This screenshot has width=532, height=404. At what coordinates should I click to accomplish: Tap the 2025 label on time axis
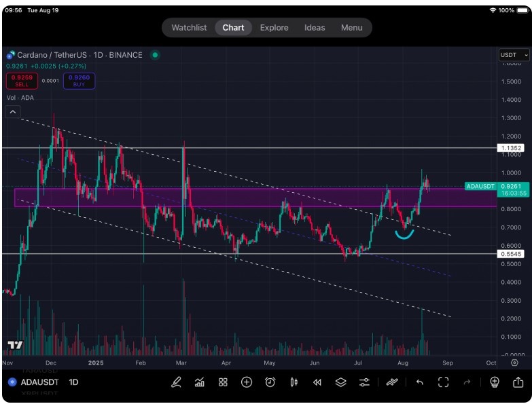pos(96,363)
